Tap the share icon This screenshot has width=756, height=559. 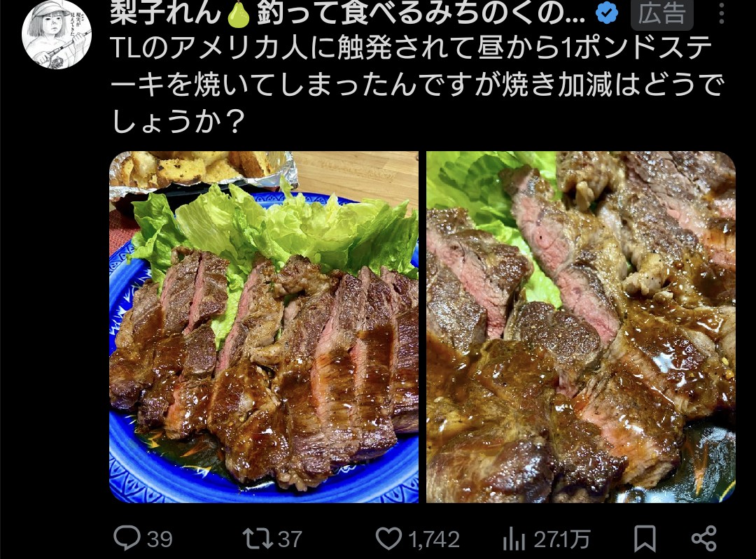pyautogui.click(x=704, y=538)
